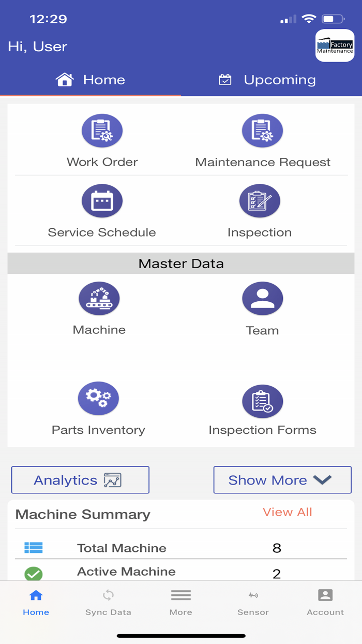Open the Team master data
362x644 pixels.
tap(262, 308)
